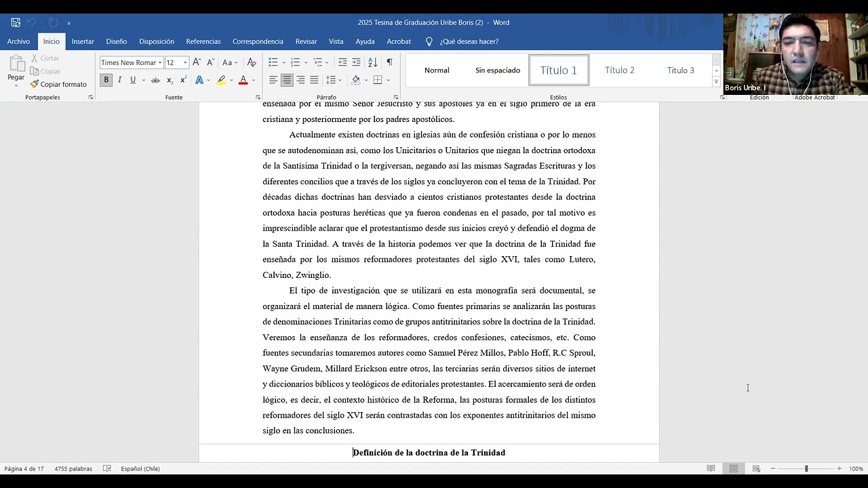Apply superscript formatting
868x488 pixels.
coord(183,80)
